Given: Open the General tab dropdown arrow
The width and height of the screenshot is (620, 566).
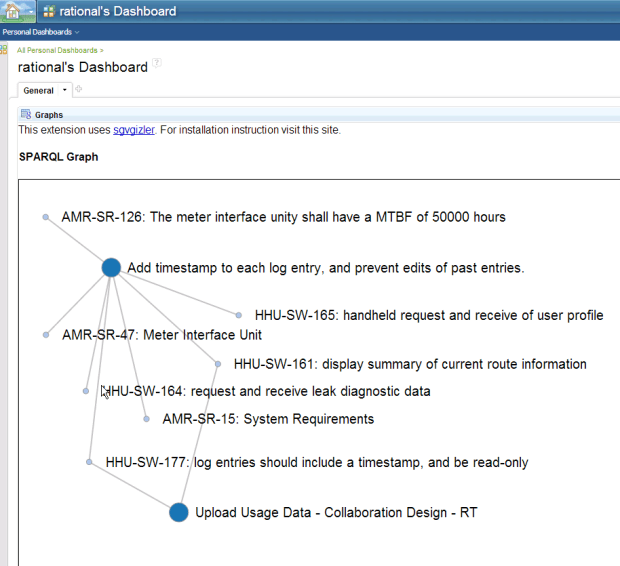Looking at the screenshot, I should coord(64,90).
